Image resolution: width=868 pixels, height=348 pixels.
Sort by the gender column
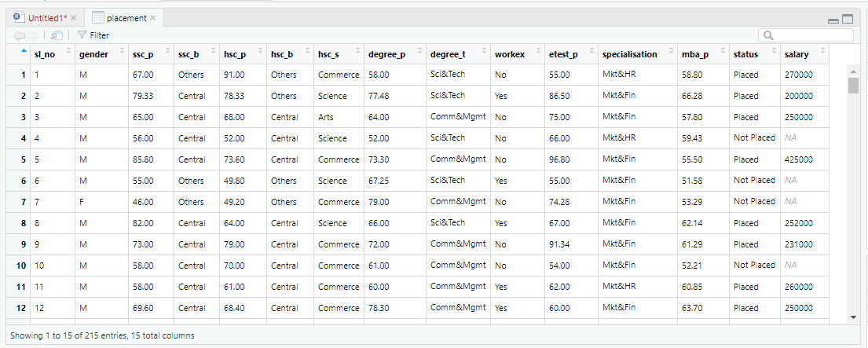pos(101,54)
